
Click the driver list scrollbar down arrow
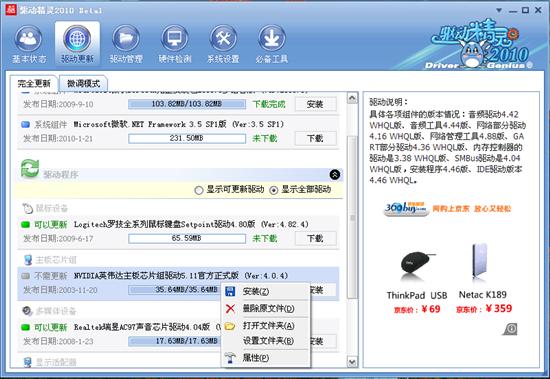[352, 361]
